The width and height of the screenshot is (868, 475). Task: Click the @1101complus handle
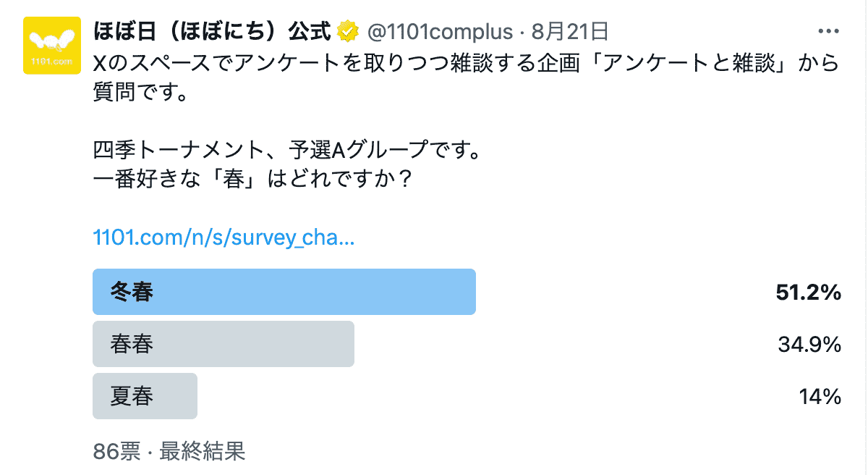pos(441,32)
